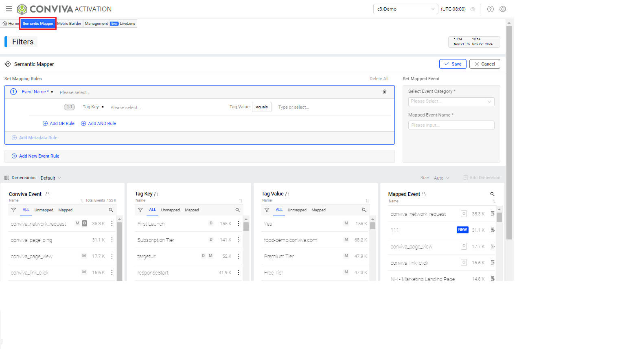This screenshot has width=644, height=349.
Task: Filter Tag Value list to Mapped
Action: pyautogui.click(x=318, y=210)
